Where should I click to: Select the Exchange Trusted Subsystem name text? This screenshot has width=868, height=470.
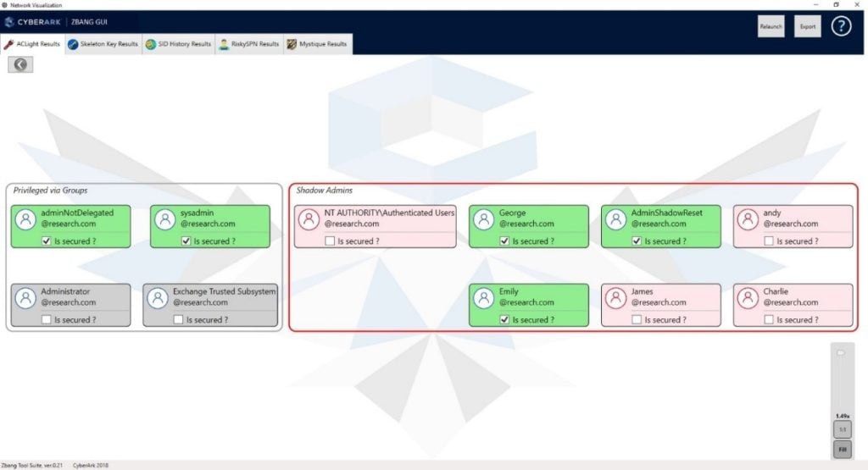[x=224, y=291]
